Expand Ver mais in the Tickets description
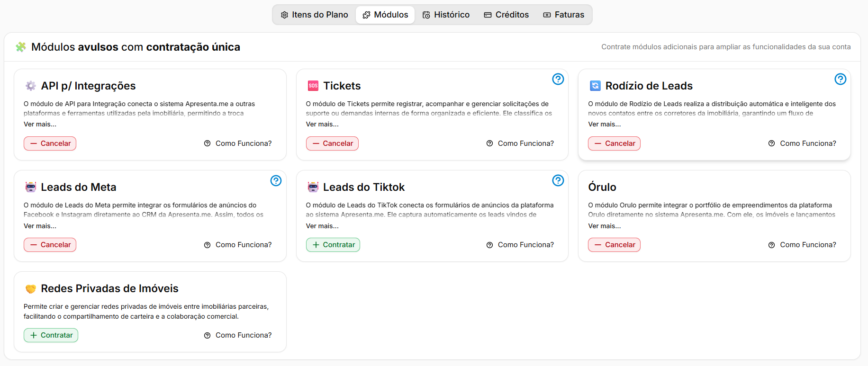The height and width of the screenshot is (366, 868). pos(322,124)
